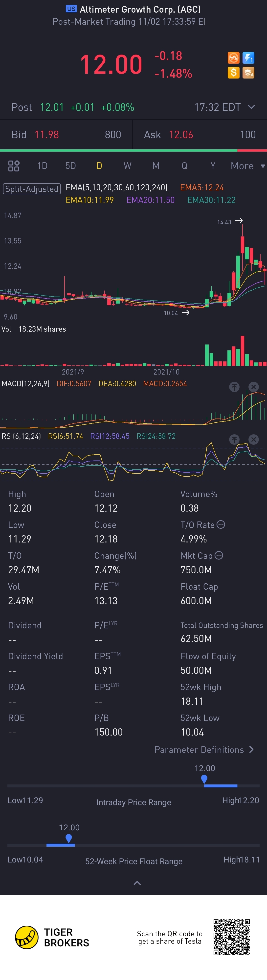Tap the tan stacked-coins badge icon
The image size is (267, 980).
click(248, 73)
